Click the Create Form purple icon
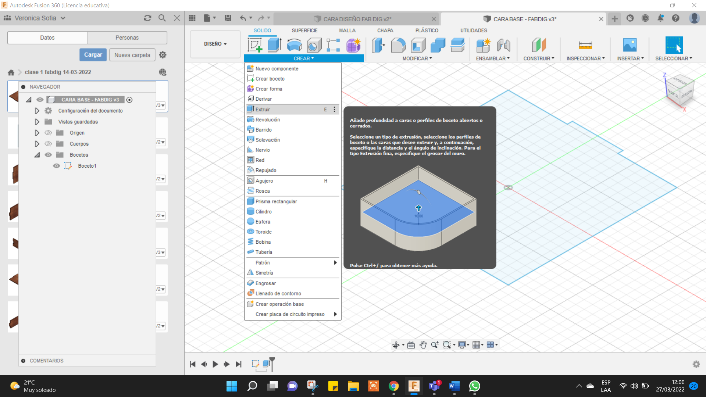Image resolution: width=706 pixels, height=397 pixels. tap(353, 45)
